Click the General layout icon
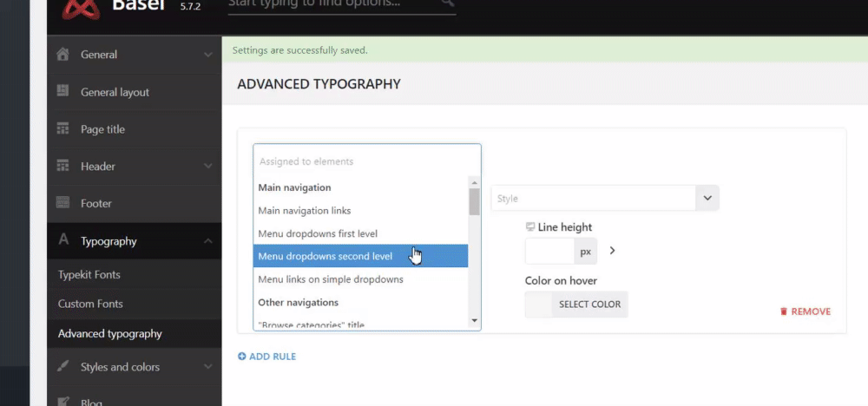This screenshot has height=406, width=868. [62, 91]
